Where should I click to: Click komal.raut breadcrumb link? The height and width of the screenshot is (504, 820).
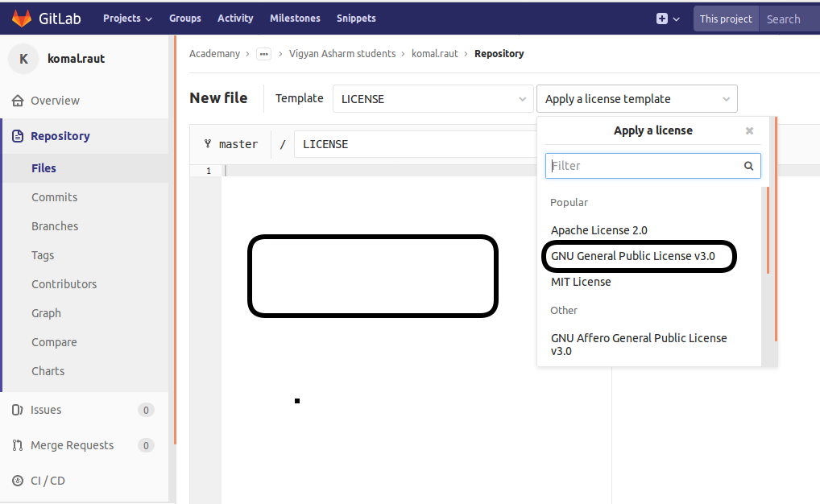tap(435, 54)
